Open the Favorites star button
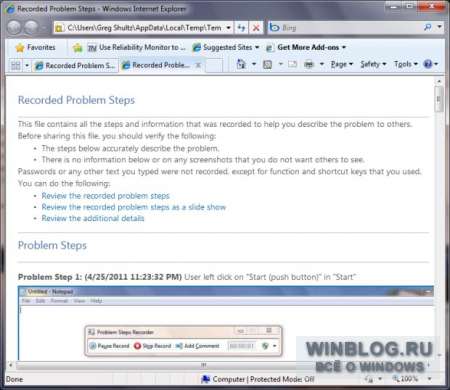The width and height of the screenshot is (450, 390). pos(35,48)
